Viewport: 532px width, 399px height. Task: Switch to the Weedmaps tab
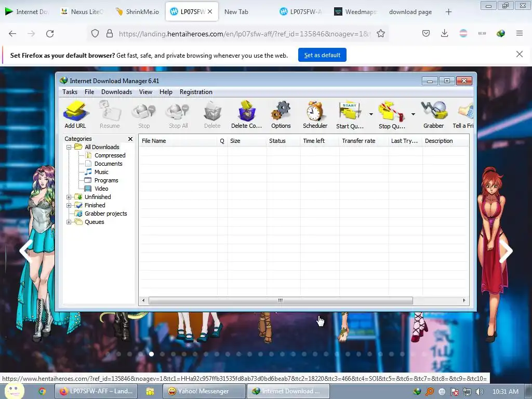click(356, 12)
